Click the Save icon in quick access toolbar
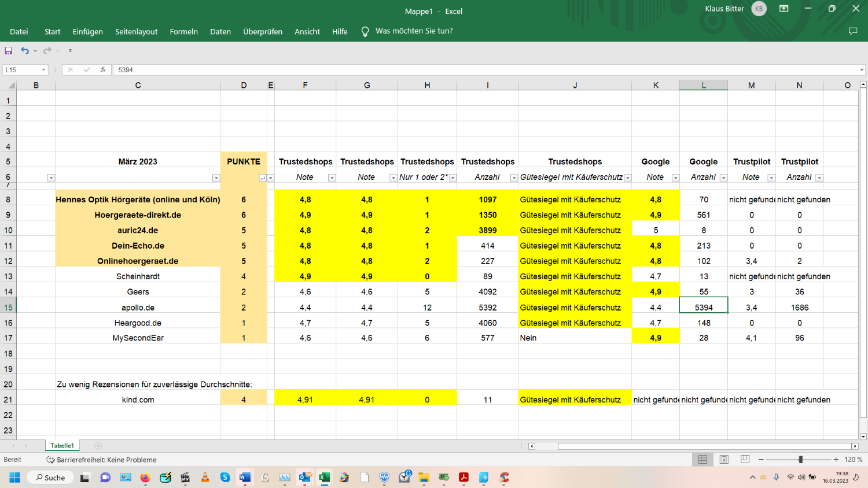The height and width of the screenshot is (488, 868). click(x=9, y=51)
